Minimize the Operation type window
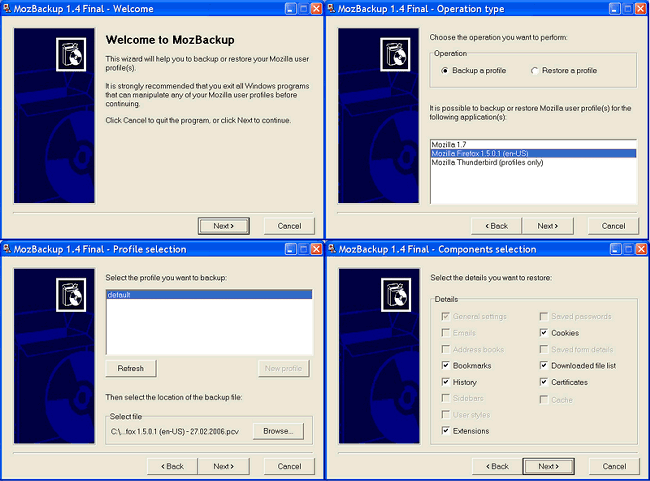 coord(615,8)
